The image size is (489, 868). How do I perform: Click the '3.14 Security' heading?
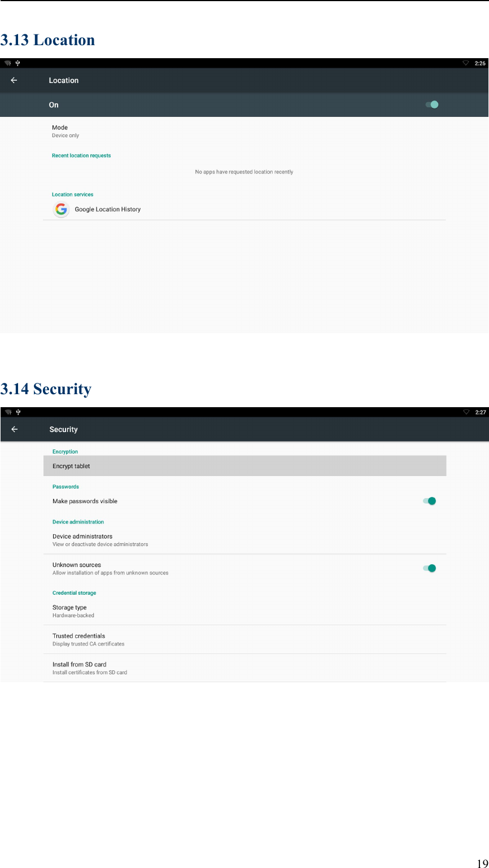(x=46, y=389)
